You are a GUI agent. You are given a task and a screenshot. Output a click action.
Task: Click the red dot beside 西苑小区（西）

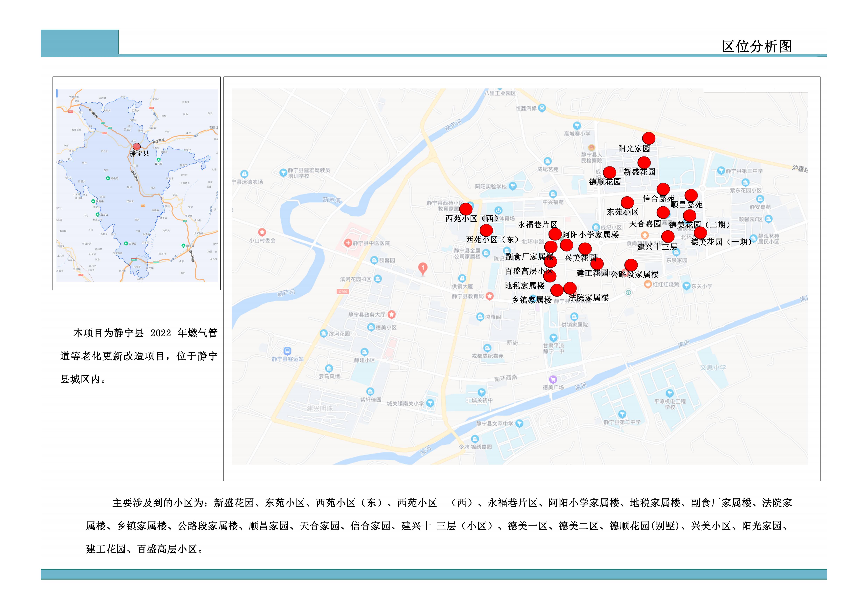466,209
